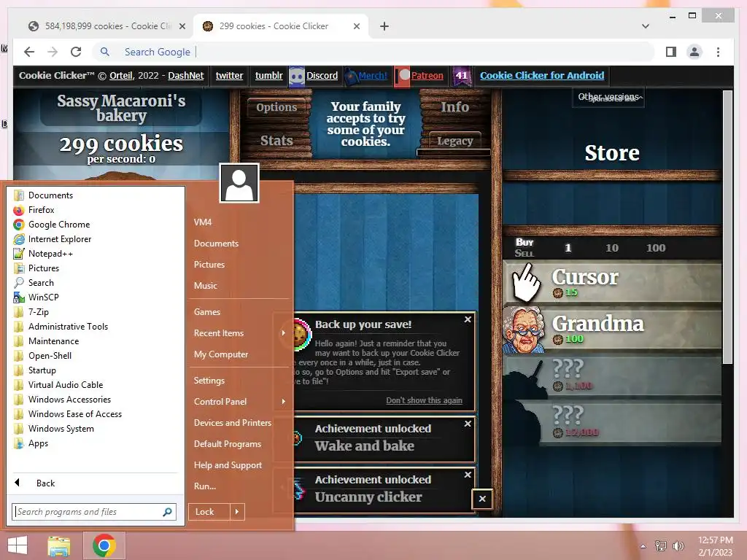Image resolution: width=747 pixels, height=560 pixels.
Task: Expand Administrative Tools folder
Action: pos(68,327)
